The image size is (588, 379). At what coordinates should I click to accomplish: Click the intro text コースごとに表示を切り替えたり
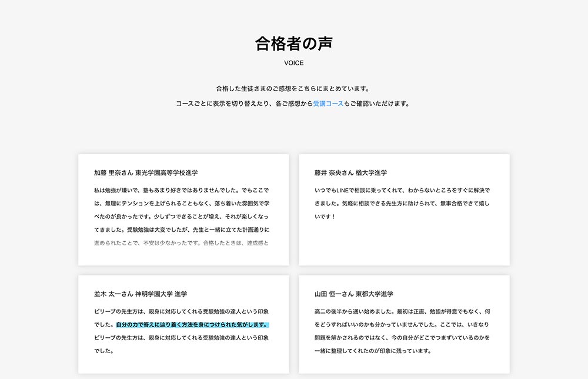coord(223,104)
